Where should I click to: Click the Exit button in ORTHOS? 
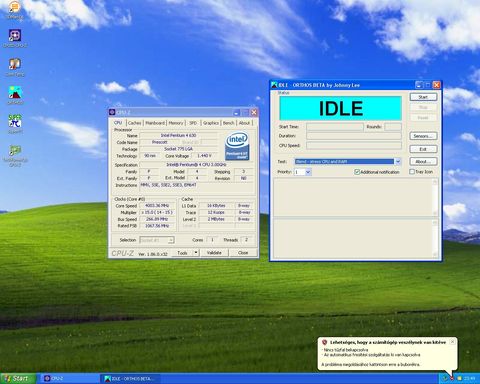click(423, 149)
